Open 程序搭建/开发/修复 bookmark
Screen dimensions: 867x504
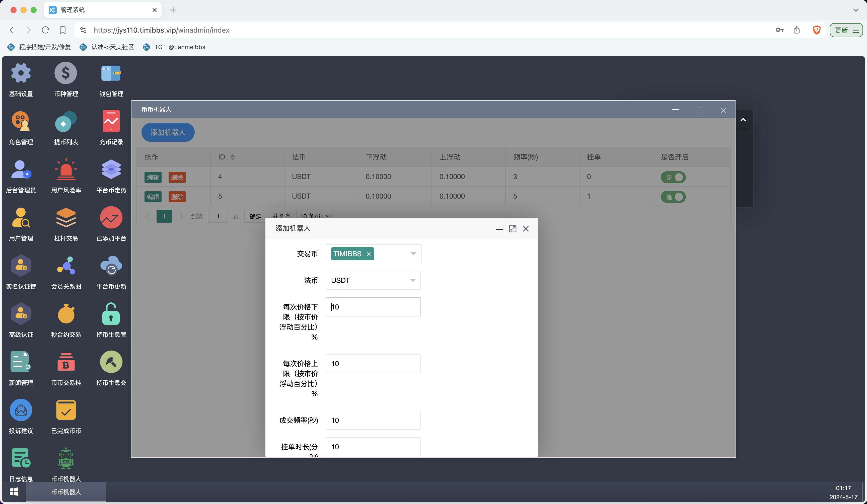click(39, 47)
